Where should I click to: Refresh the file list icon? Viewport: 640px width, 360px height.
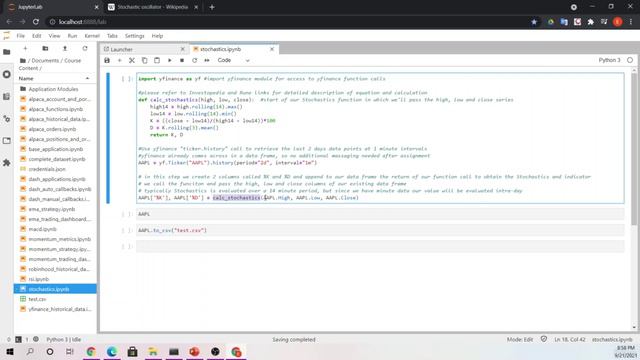coord(85,49)
